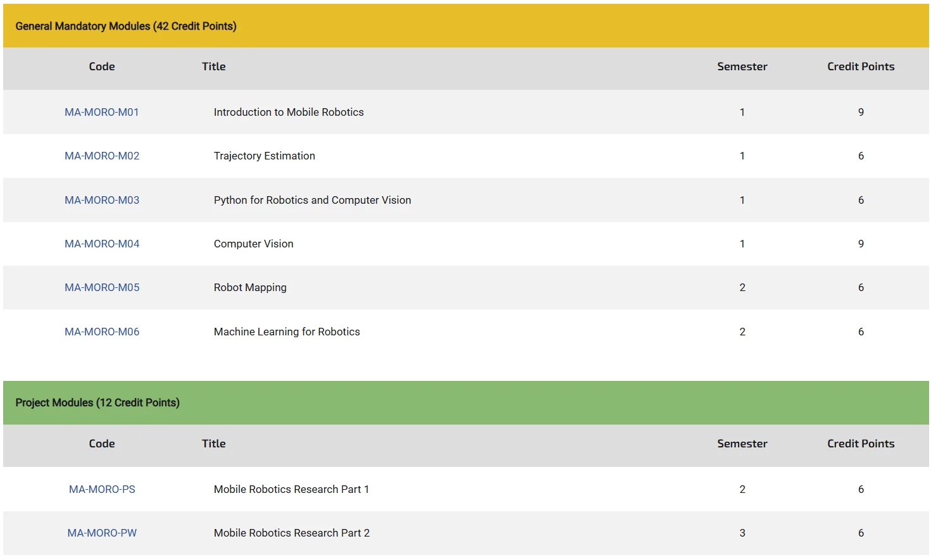Click Credit Points header in project table
This screenshot has height=560, width=931.
860,444
